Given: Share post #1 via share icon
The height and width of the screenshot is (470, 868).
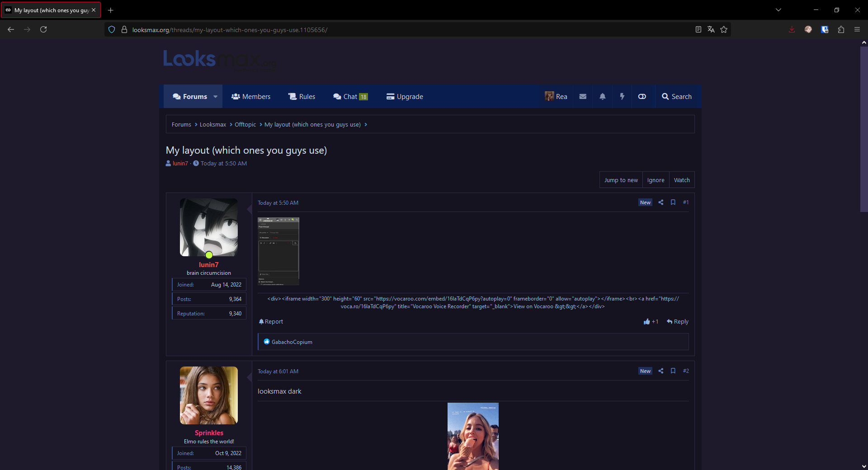Looking at the screenshot, I should pyautogui.click(x=661, y=202).
